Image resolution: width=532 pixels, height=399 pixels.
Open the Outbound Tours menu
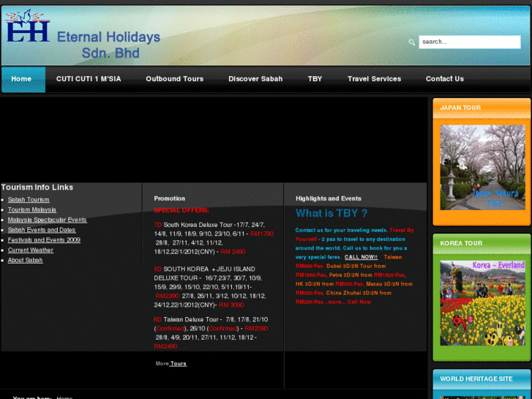tap(175, 79)
